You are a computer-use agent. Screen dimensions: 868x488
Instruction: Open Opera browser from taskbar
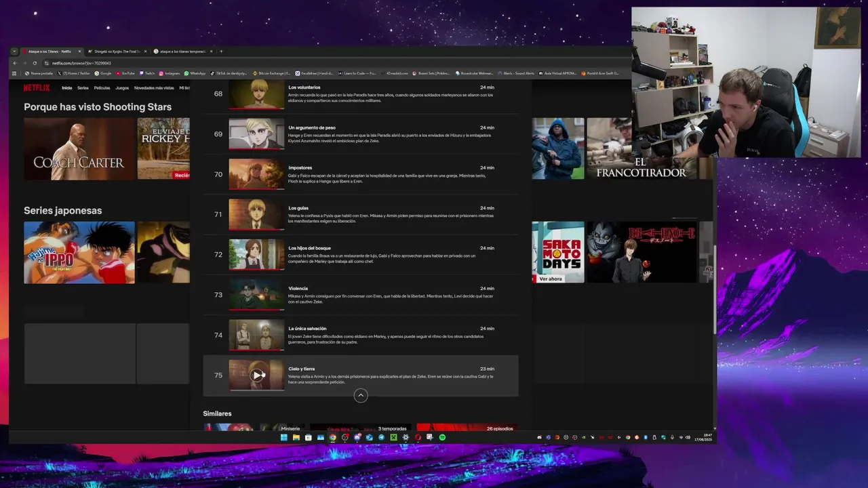coord(418,437)
